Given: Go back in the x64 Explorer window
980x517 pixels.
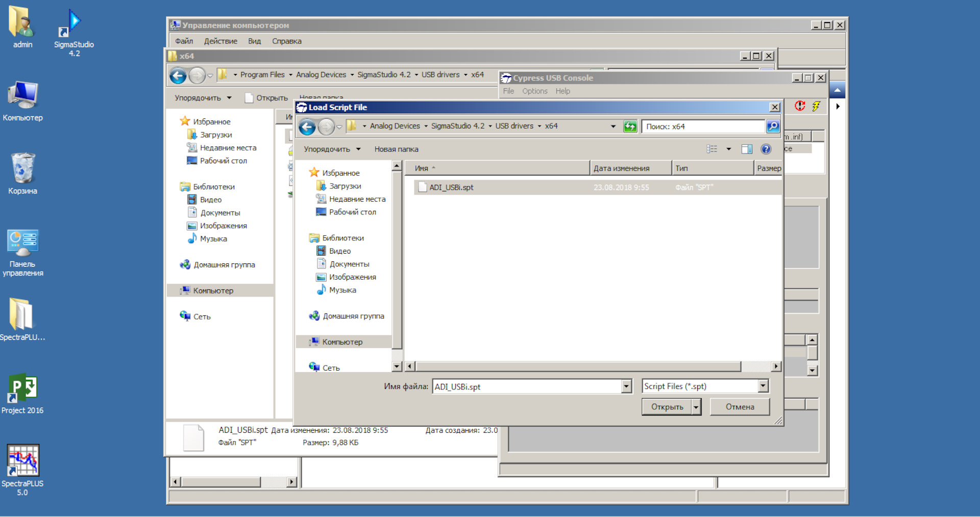Looking at the screenshot, I should point(178,76).
